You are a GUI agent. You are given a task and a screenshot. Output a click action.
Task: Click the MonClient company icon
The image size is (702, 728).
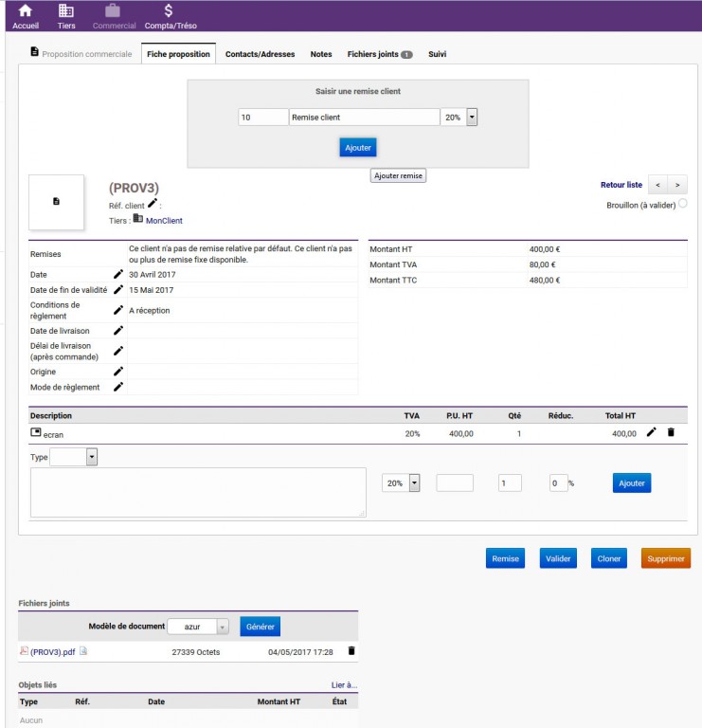tap(137, 218)
